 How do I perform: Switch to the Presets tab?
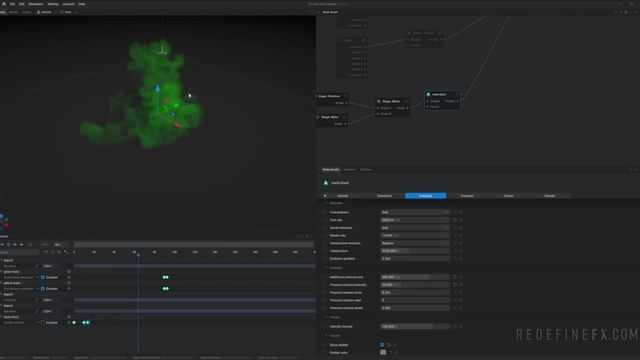[349, 169]
